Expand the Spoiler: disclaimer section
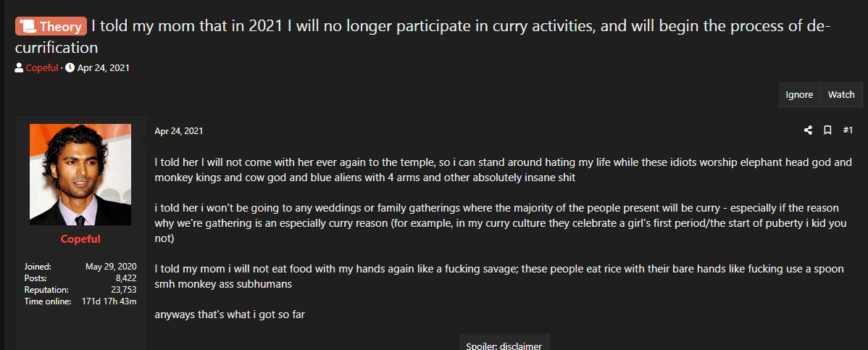The width and height of the screenshot is (868, 350). tap(505, 344)
